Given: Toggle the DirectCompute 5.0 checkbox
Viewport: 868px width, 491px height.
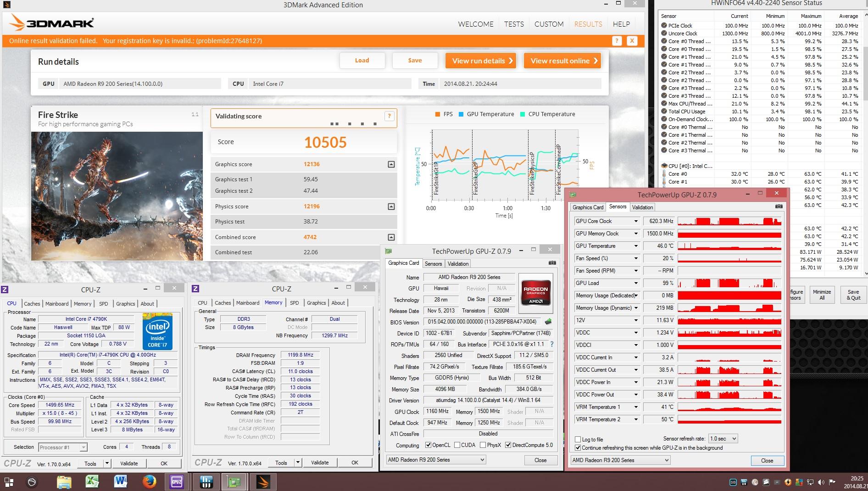Looking at the screenshot, I should 508,445.
